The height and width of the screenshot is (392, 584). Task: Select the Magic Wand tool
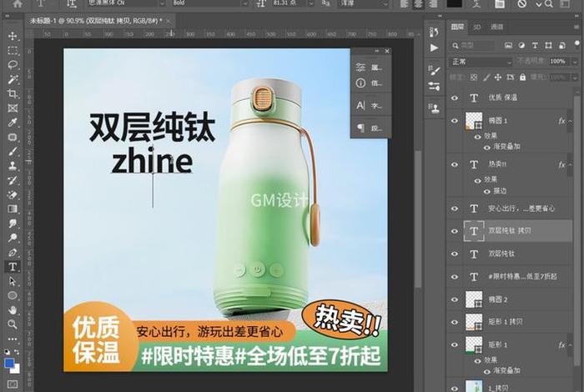coord(13,79)
